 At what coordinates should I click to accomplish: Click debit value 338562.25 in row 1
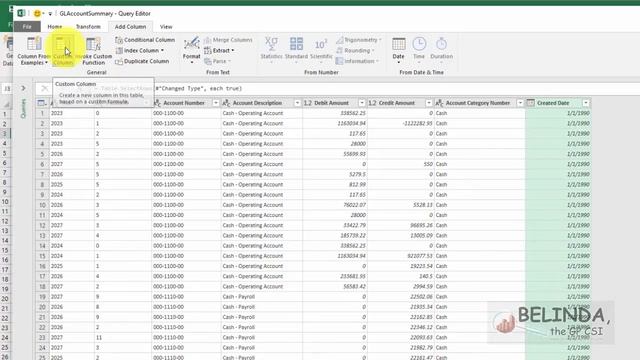353,113
